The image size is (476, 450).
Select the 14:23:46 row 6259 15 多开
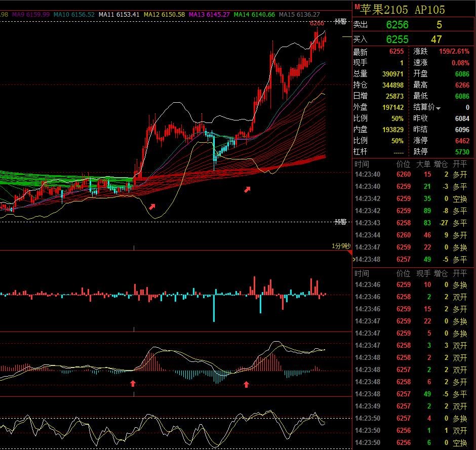tap(413, 309)
